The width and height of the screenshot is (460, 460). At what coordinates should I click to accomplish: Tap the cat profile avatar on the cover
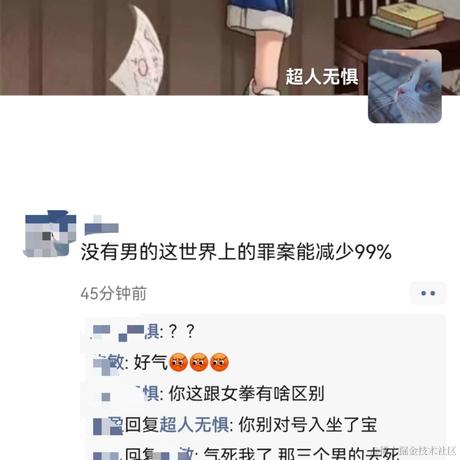405,86
